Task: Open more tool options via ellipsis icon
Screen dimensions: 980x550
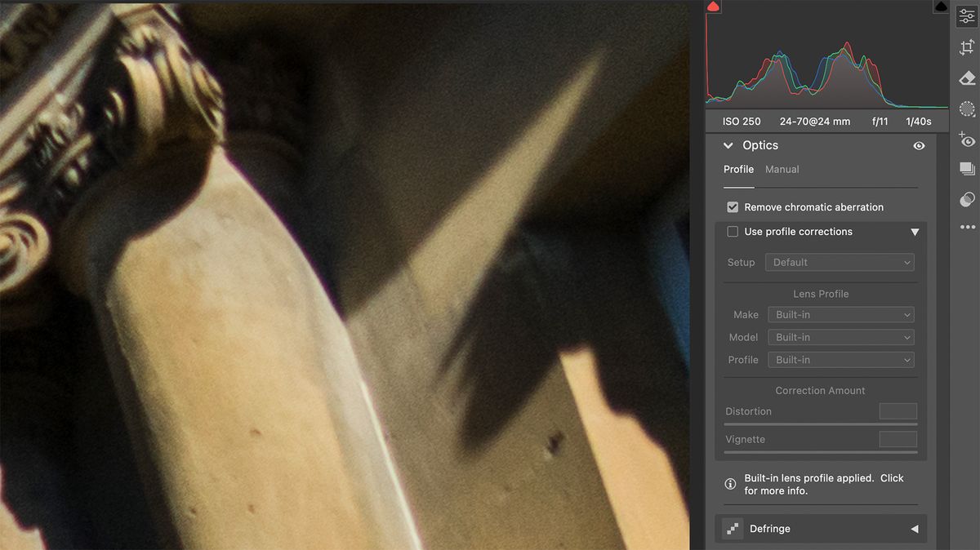Action: (967, 228)
